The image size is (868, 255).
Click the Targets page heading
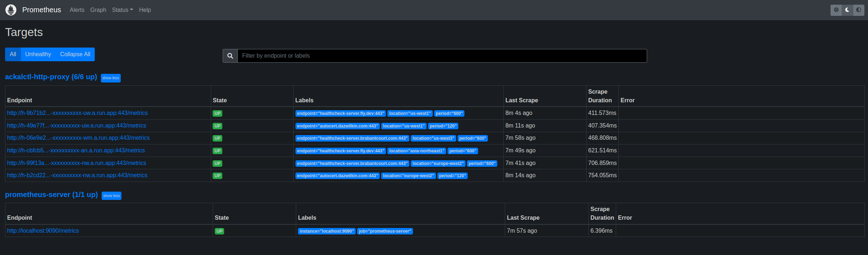[x=24, y=32]
